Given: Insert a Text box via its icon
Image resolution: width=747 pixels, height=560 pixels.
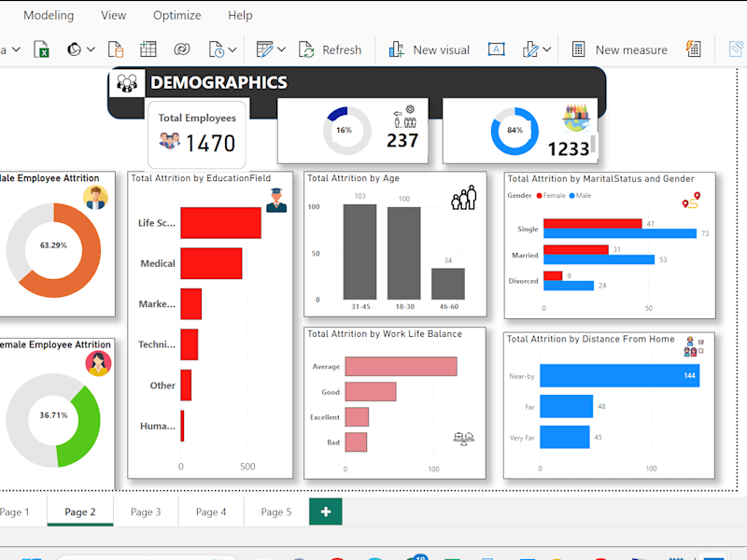Looking at the screenshot, I should point(497,49).
